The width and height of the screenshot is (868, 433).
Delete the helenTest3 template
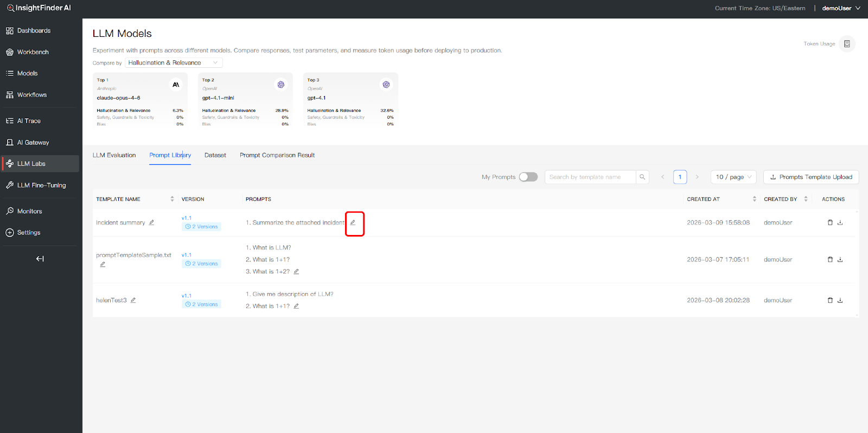point(829,300)
